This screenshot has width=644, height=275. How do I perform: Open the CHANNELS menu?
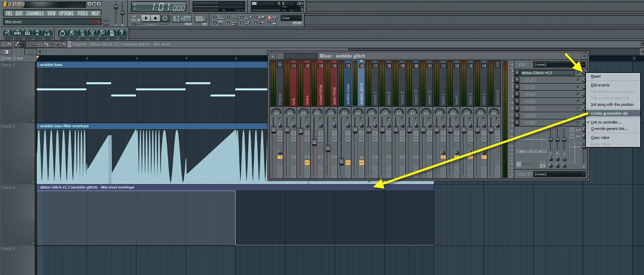tap(35, 13)
